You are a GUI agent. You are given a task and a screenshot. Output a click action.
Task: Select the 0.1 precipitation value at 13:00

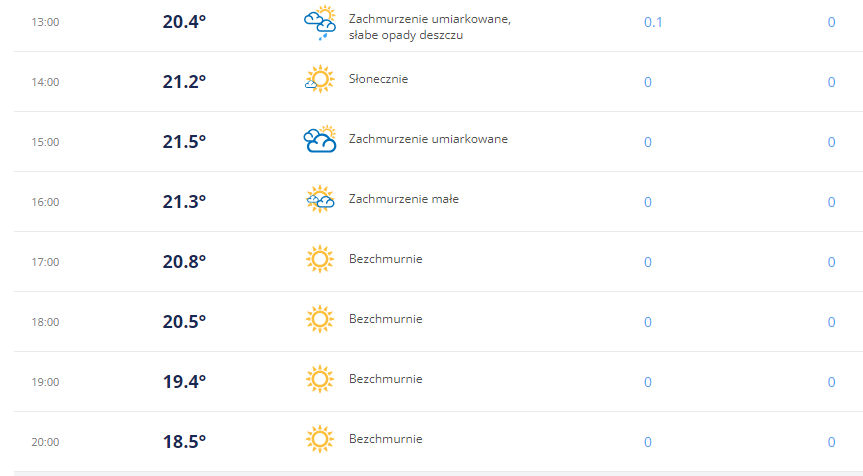653,22
